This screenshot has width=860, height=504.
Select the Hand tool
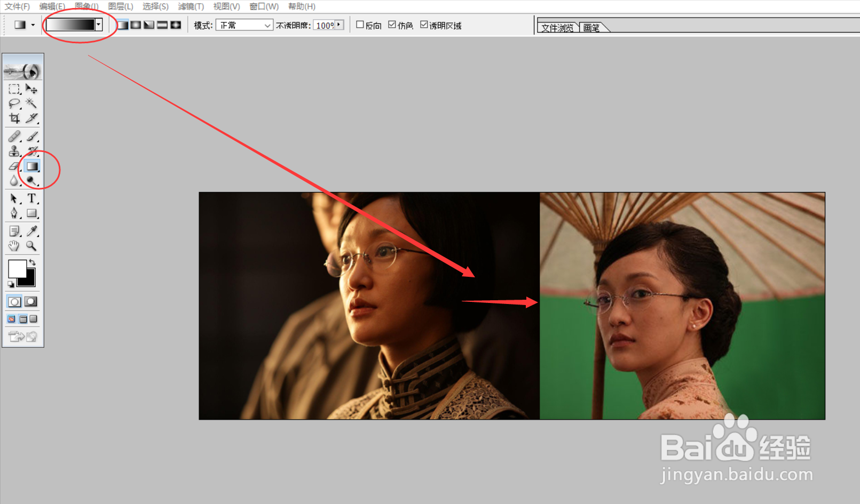[14, 246]
